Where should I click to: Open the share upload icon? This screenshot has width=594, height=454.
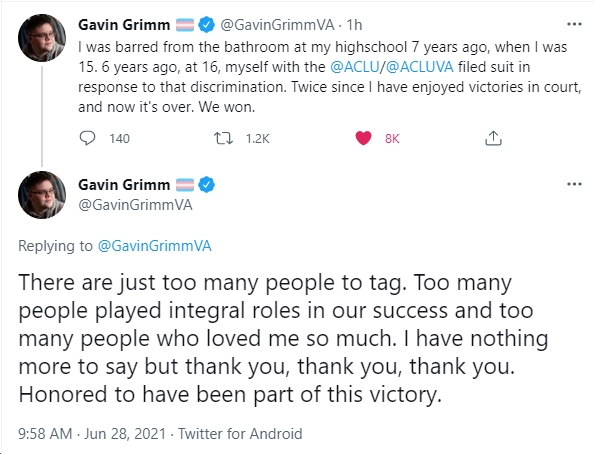coord(493,138)
